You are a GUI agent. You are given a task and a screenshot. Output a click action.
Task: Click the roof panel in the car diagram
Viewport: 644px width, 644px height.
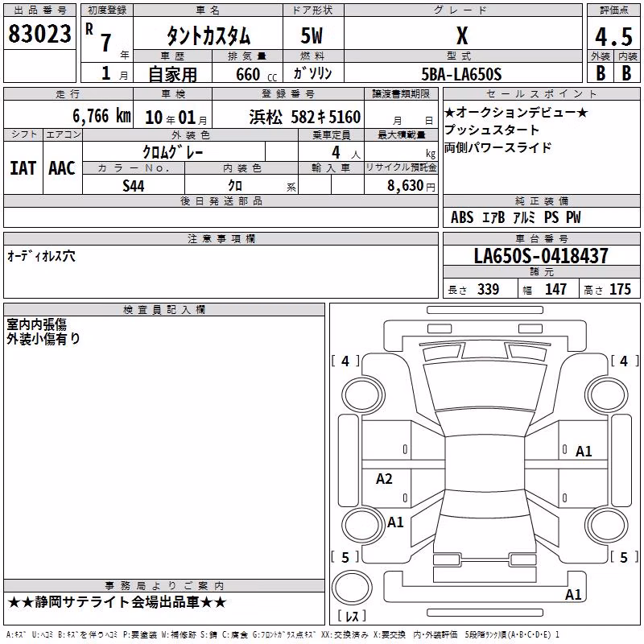click(x=485, y=463)
